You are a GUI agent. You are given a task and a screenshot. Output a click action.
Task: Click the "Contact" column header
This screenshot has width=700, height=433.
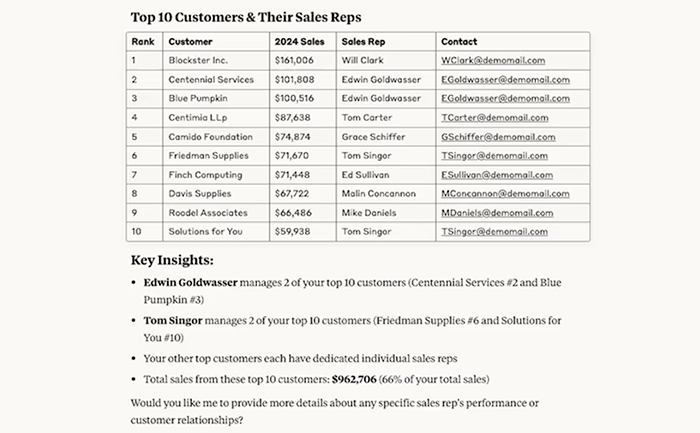(x=459, y=42)
